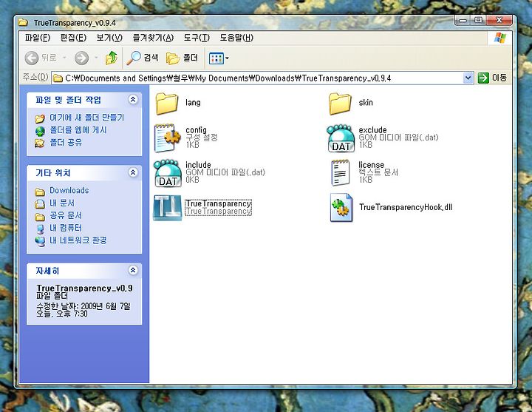Go to the 내 컴퓨터 link
This screenshot has height=412, width=532.
tap(66, 228)
